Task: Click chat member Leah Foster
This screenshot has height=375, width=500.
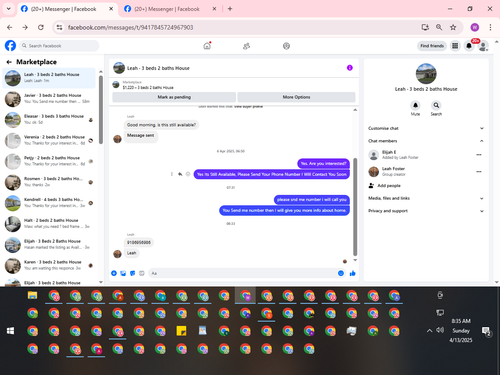Action: coord(393,169)
